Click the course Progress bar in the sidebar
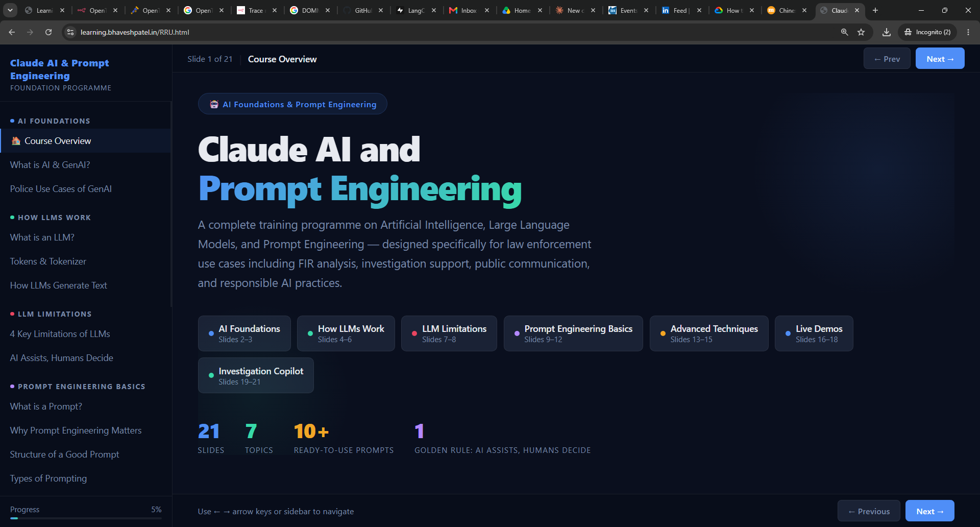The width and height of the screenshot is (980, 527). point(86,518)
